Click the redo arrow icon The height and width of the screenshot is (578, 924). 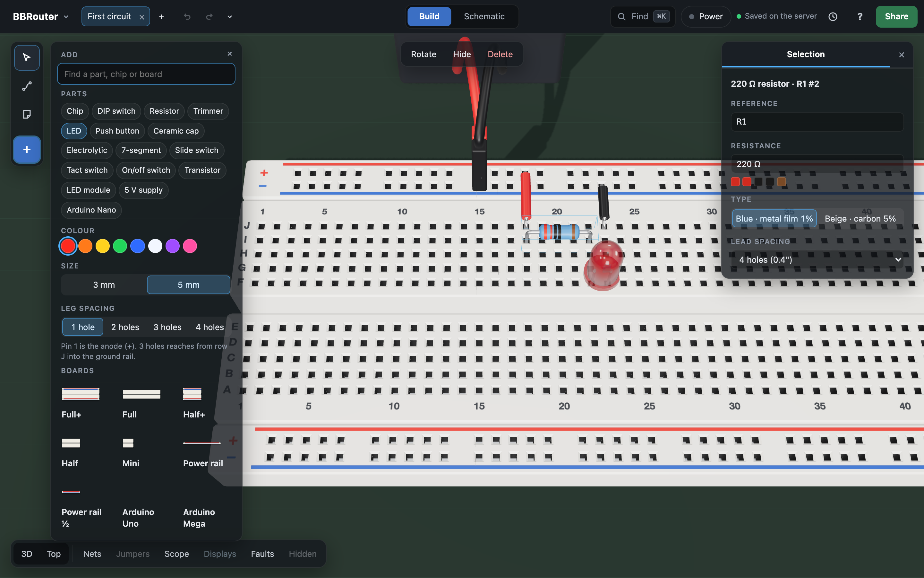pyautogui.click(x=209, y=16)
